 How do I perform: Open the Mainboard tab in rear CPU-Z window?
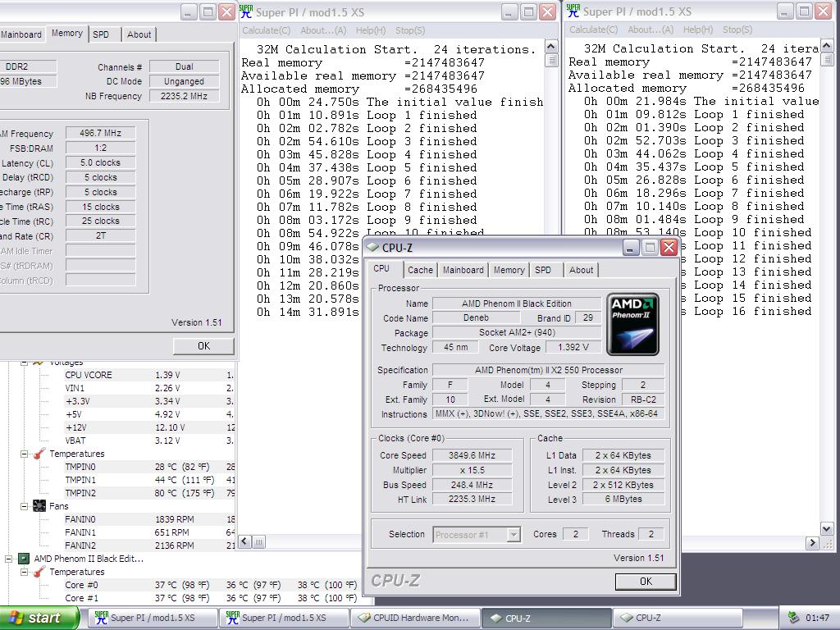(x=21, y=34)
